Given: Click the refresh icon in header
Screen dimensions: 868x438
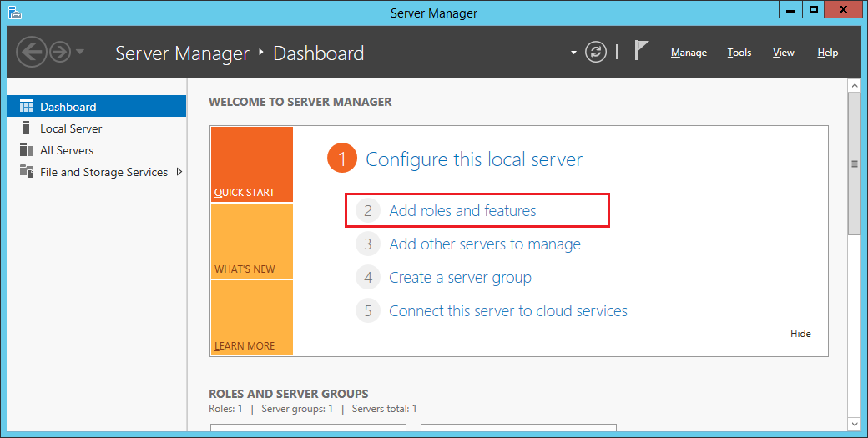Looking at the screenshot, I should [596, 53].
